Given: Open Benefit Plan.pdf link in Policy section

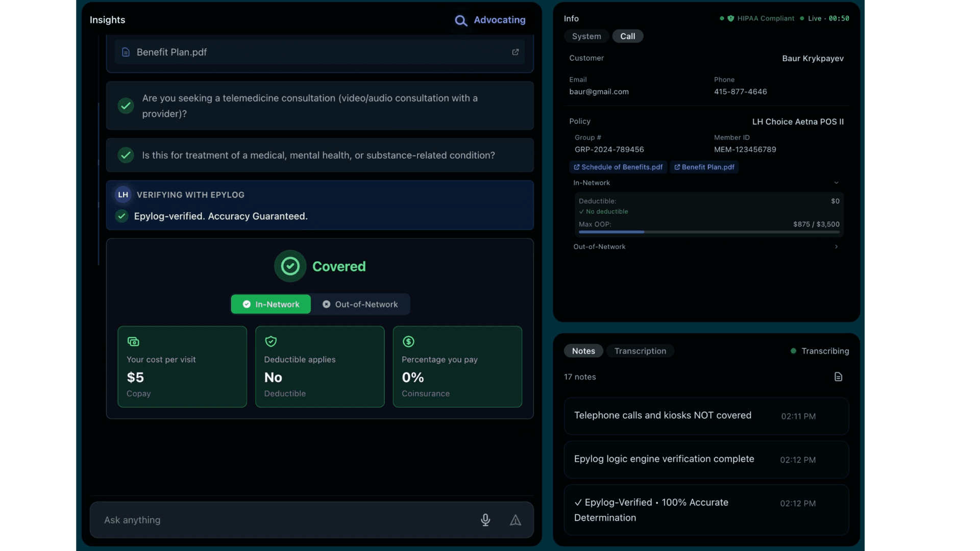Looking at the screenshot, I should 704,167.
